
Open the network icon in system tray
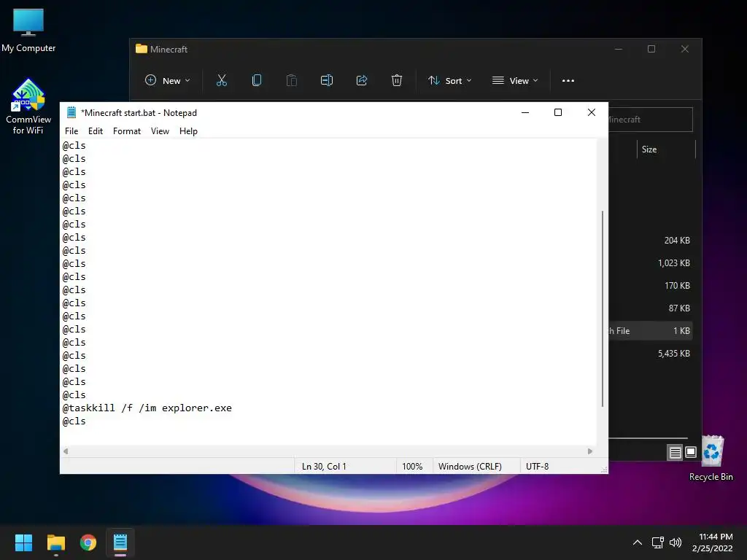tap(657, 542)
